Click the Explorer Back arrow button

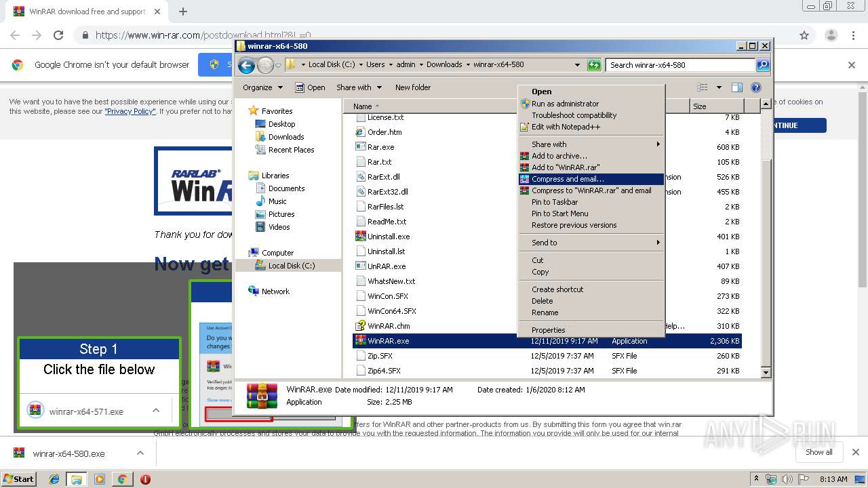pos(246,65)
